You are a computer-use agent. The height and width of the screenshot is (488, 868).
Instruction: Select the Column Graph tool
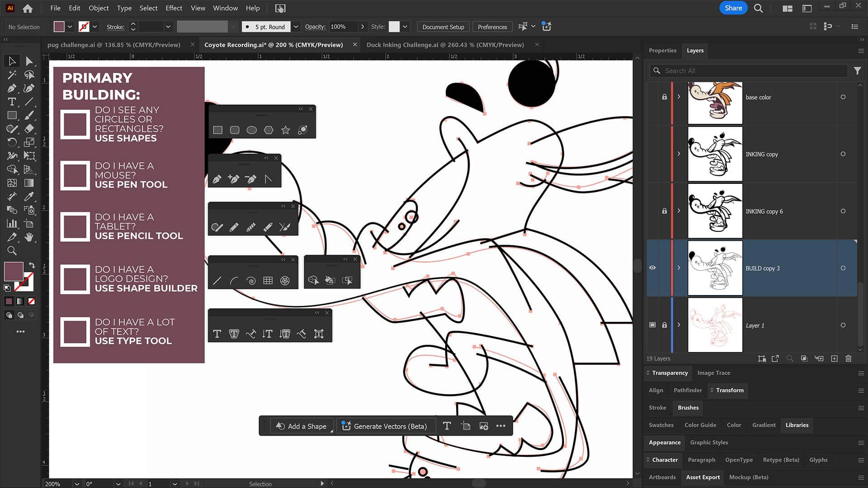(12, 224)
